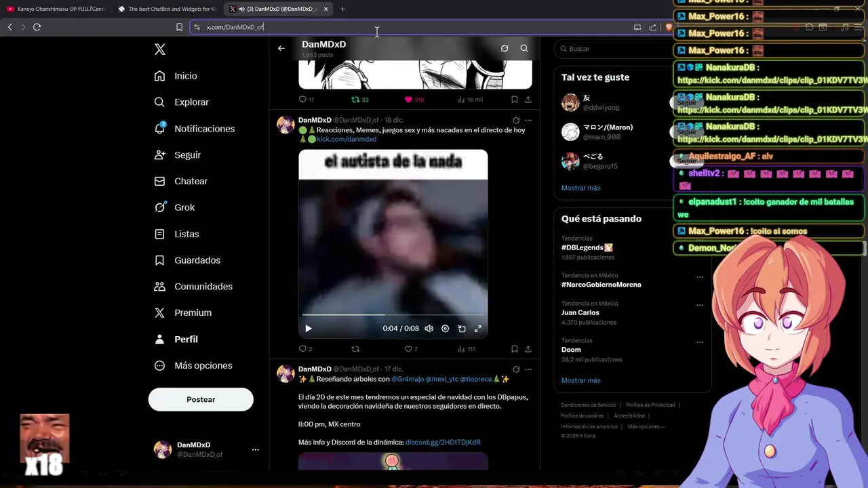
Task: Toggle picture-in-picture on video
Action: (462, 329)
